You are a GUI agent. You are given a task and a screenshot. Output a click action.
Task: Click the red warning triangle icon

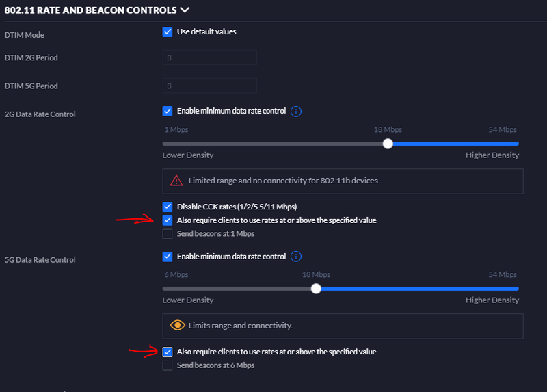(x=176, y=181)
